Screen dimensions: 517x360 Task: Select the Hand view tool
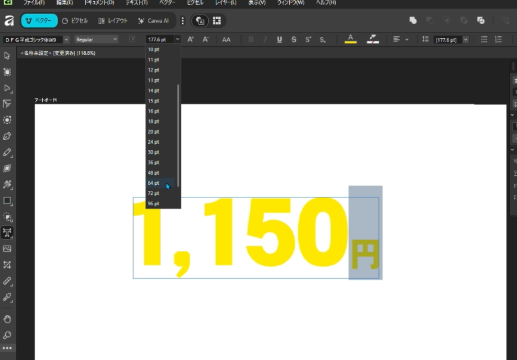[x=7, y=319]
